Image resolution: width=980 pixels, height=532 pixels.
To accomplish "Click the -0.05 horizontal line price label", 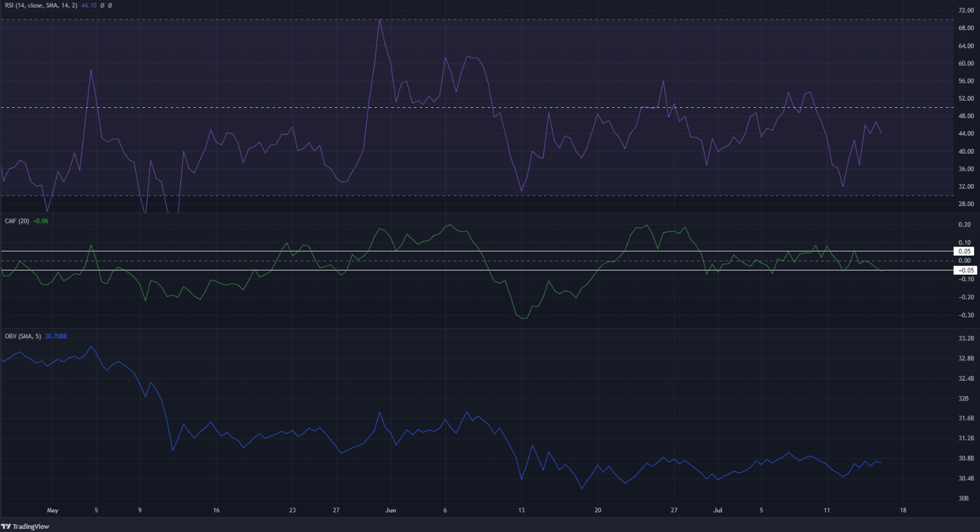I will coord(965,270).
